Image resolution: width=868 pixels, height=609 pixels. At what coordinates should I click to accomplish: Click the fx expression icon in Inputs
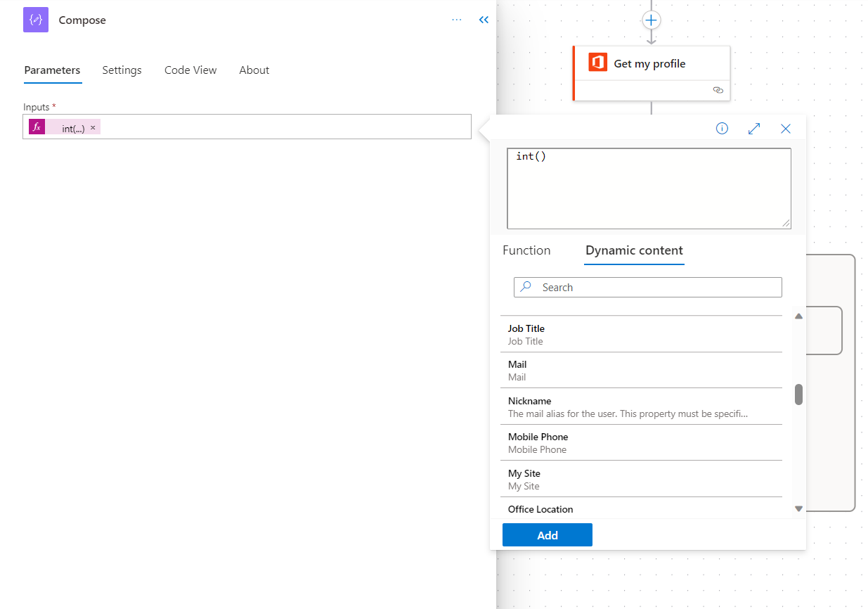37,127
